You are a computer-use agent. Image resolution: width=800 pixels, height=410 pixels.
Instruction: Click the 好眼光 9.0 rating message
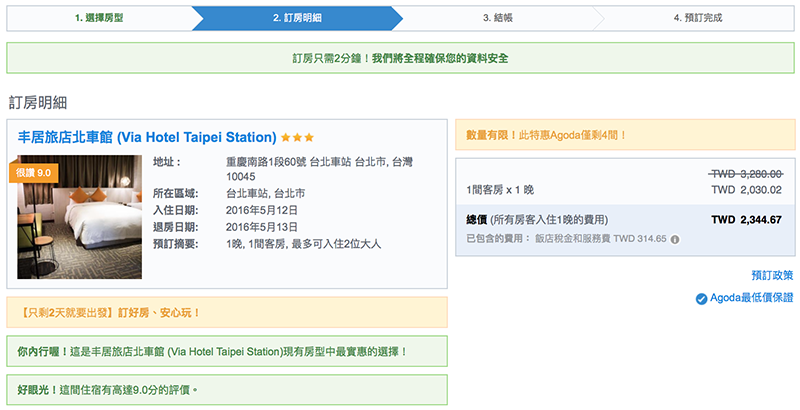(227, 390)
